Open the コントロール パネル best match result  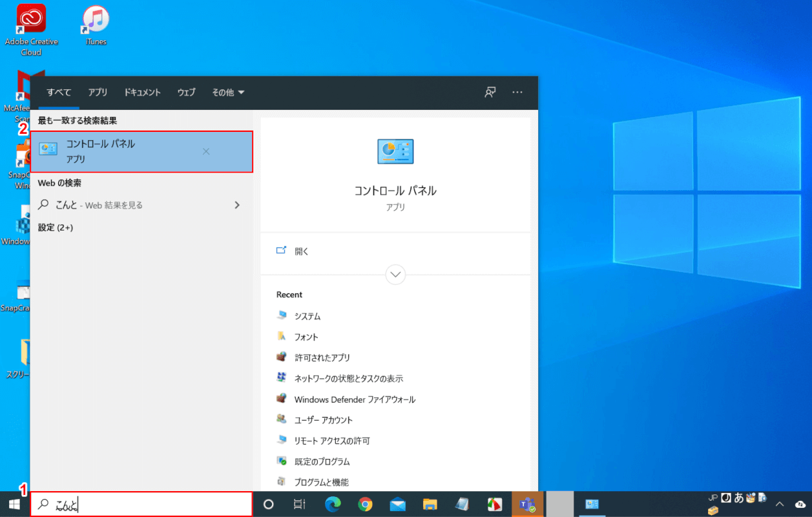point(141,151)
